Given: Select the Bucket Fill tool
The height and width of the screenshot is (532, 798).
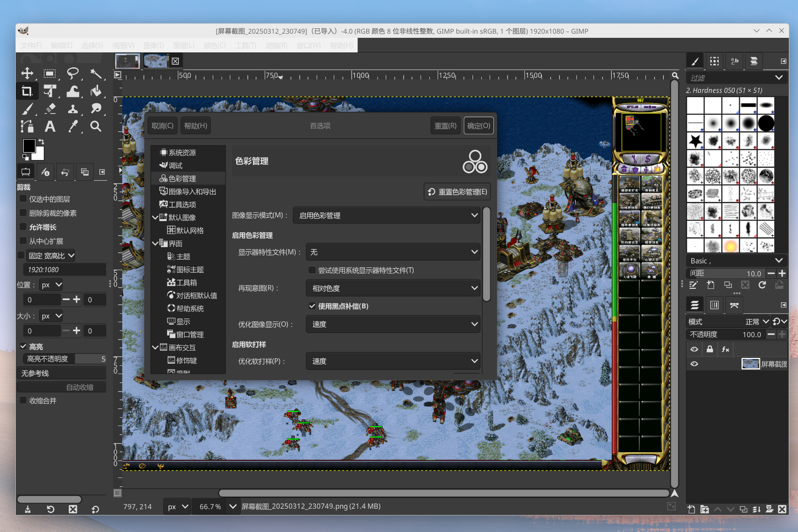Looking at the screenshot, I should (96, 91).
